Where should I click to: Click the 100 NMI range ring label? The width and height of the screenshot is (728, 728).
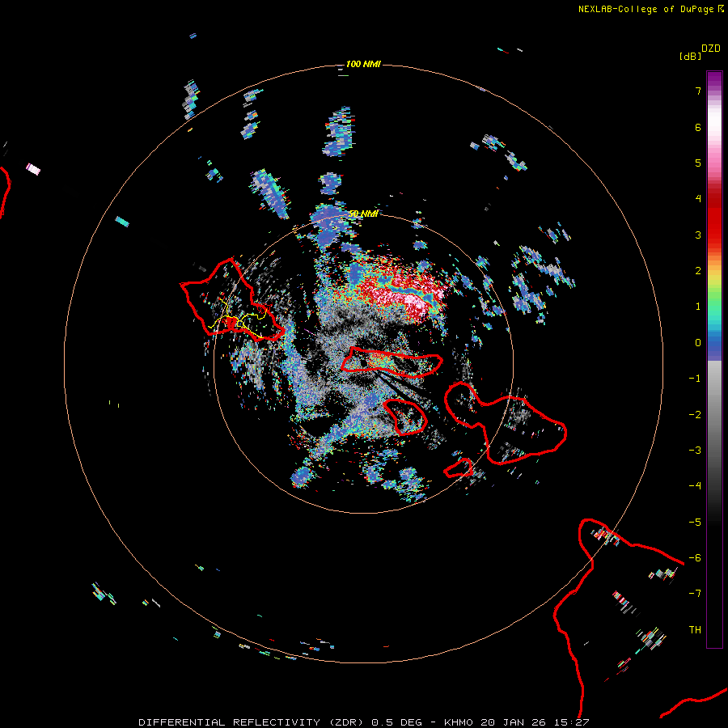pos(363,64)
